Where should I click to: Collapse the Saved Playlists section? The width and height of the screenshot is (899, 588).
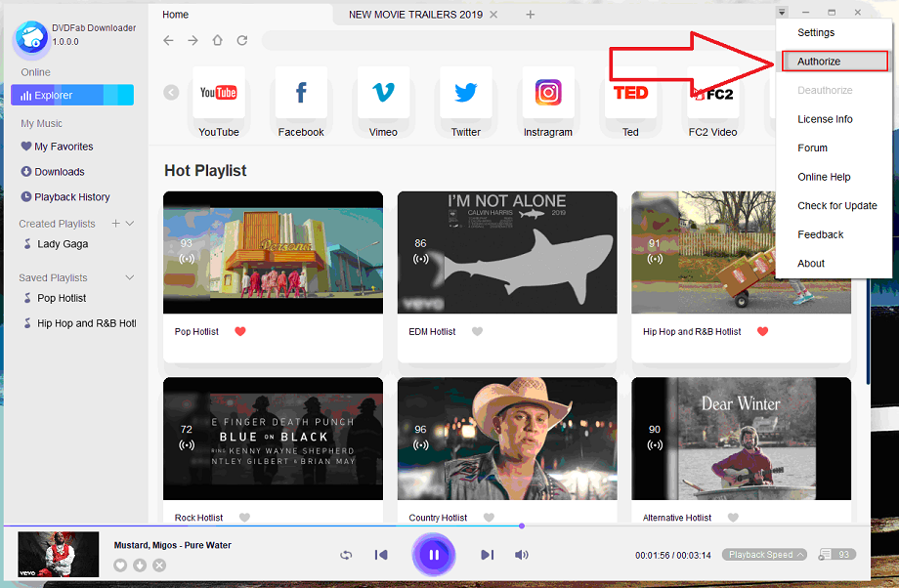tap(130, 278)
